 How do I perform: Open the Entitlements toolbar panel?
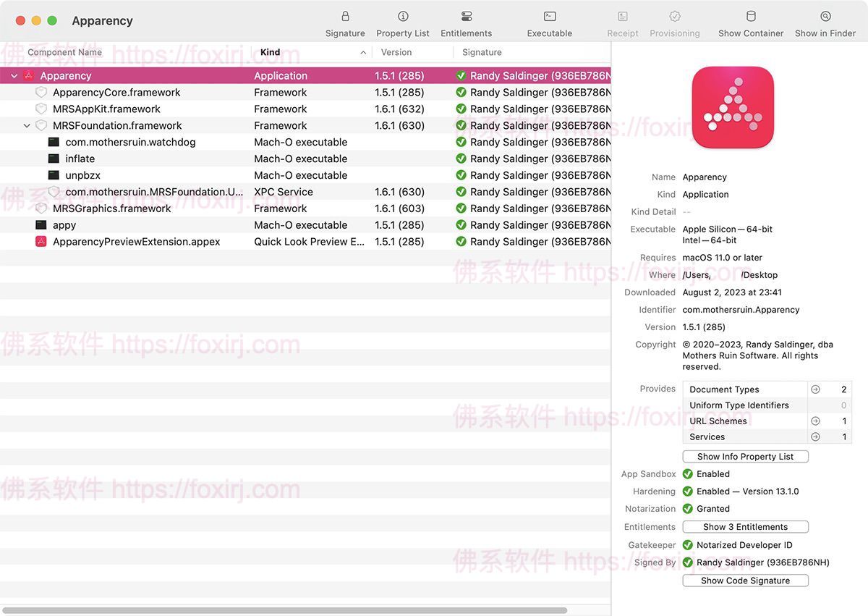click(466, 21)
